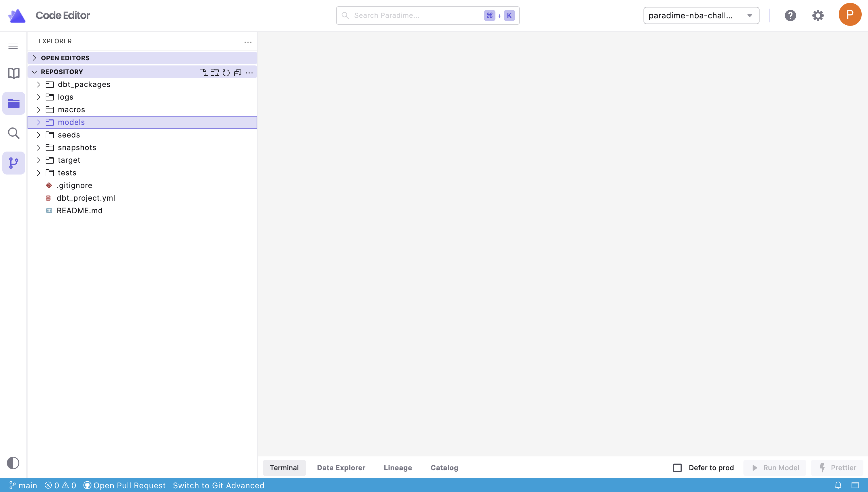Toggle the hamburger menu sidebar
This screenshot has width=868, height=492.
pos(13,46)
